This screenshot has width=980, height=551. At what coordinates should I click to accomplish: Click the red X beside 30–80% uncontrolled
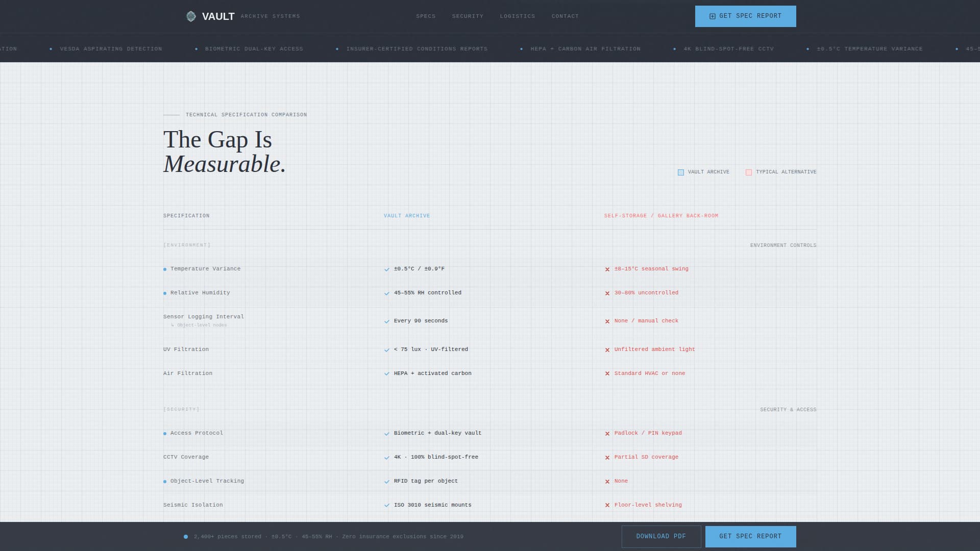coord(607,293)
